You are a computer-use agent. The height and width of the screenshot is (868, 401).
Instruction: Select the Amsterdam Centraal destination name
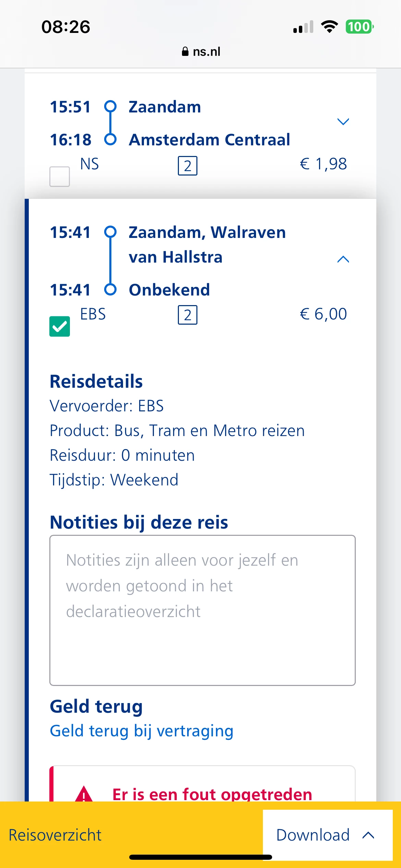[209, 140]
